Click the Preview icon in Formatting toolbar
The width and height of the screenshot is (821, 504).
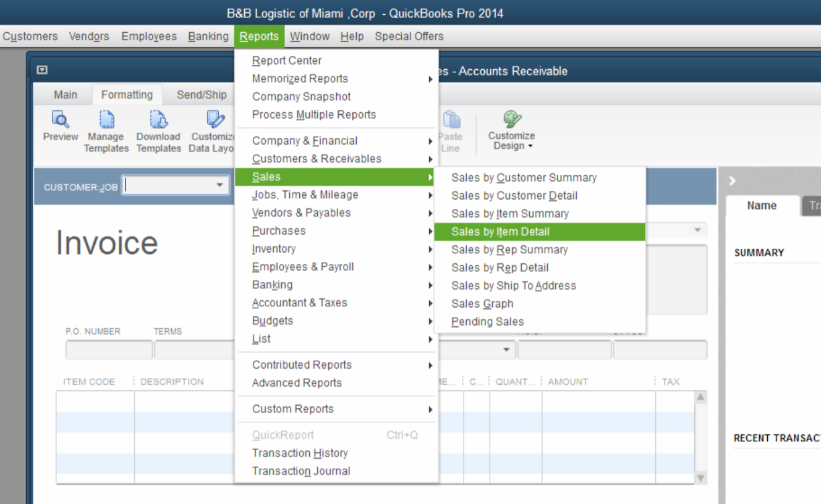[x=60, y=120]
